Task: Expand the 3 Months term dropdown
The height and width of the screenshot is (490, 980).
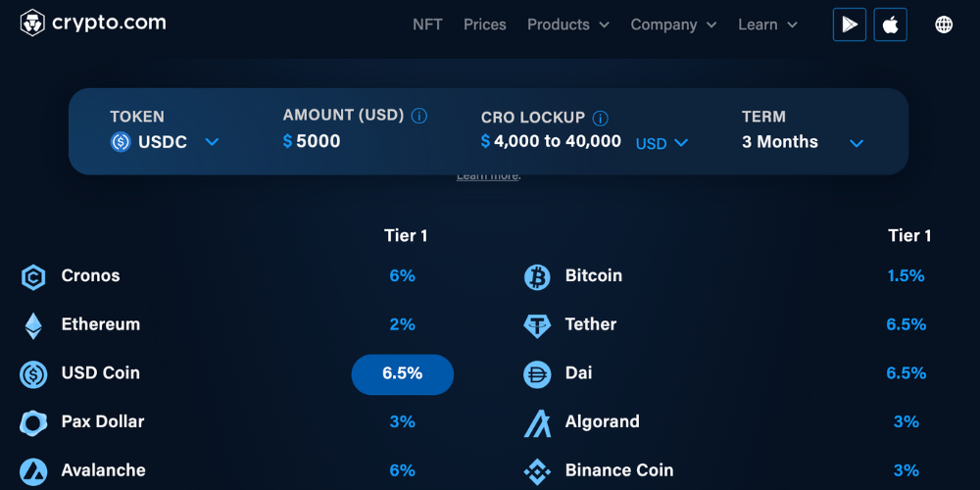Action: pyautogui.click(x=856, y=143)
